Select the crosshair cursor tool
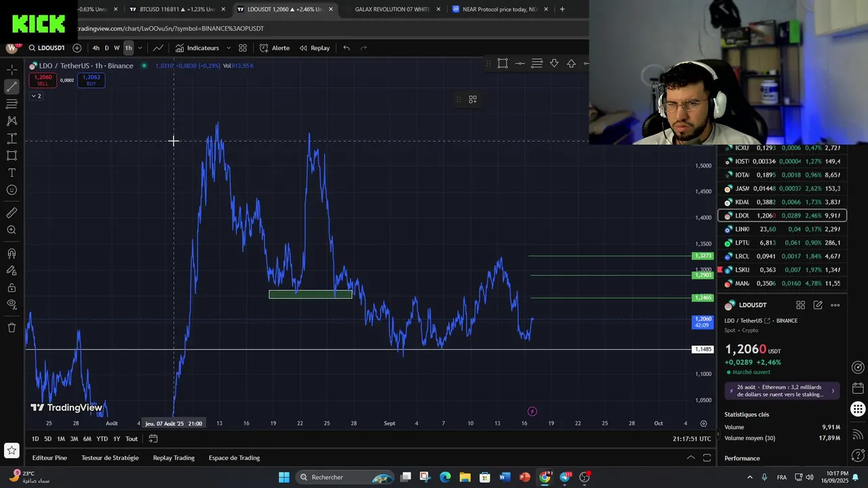Screen dimensions: 868x488 point(12,70)
